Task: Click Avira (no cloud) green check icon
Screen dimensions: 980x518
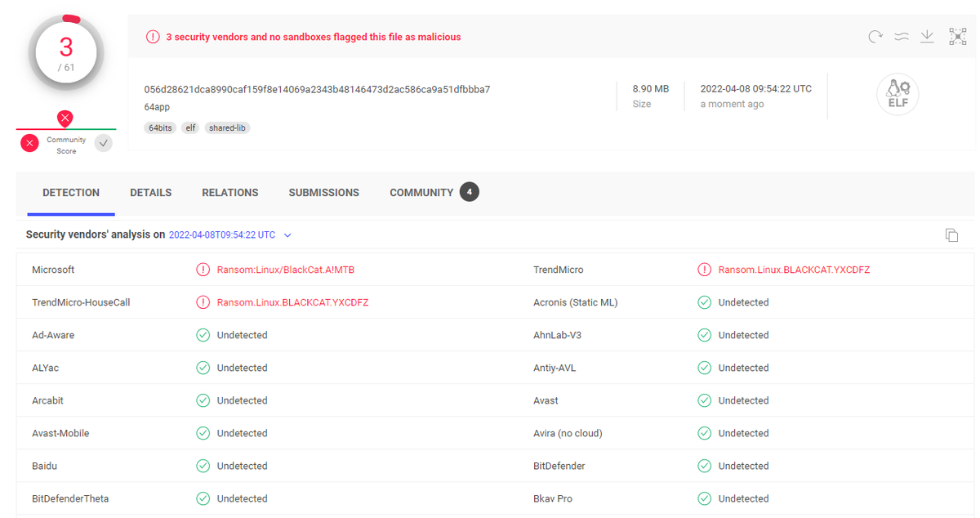Action: tap(704, 433)
